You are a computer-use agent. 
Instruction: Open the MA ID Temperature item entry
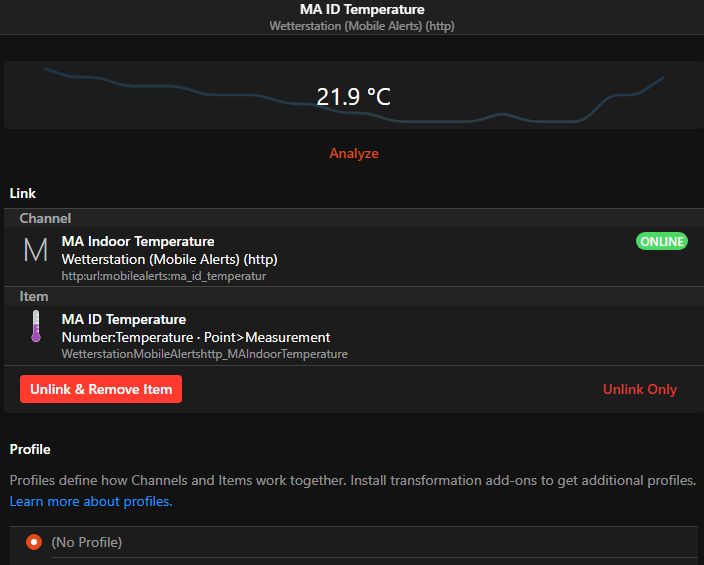(123, 319)
